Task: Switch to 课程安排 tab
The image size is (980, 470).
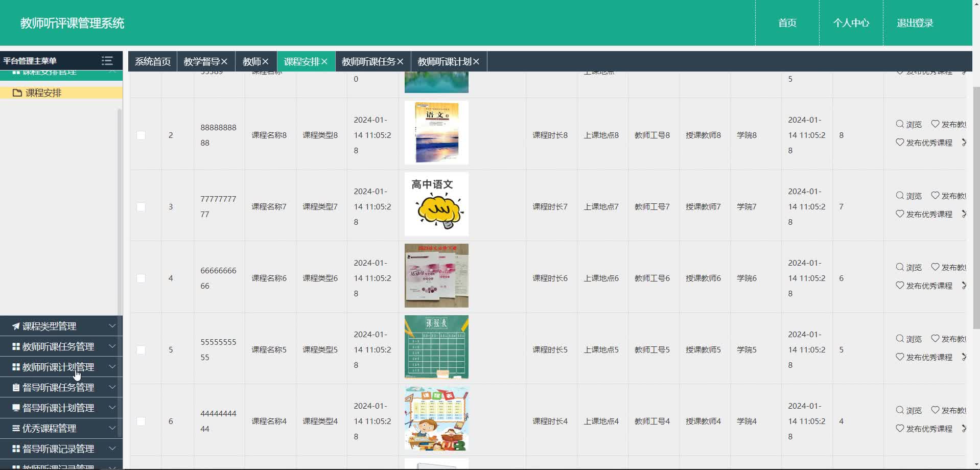Action: click(x=301, y=61)
